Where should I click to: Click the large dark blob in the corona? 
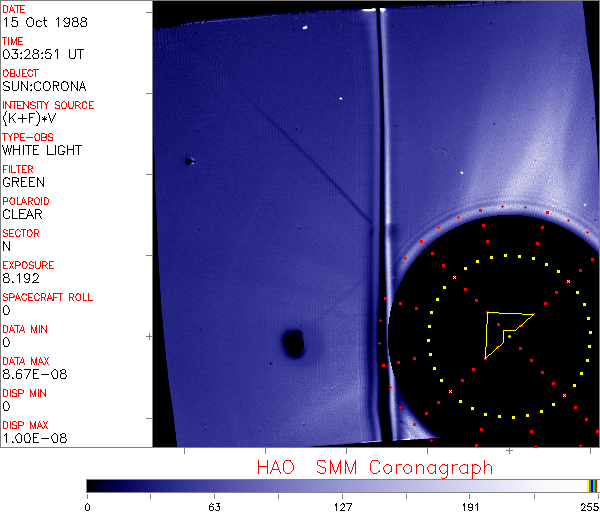click(x=294, y=344)
